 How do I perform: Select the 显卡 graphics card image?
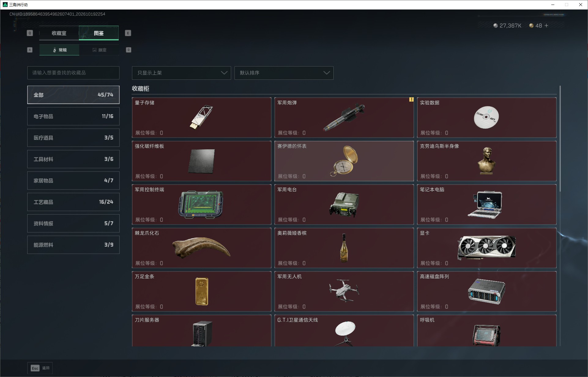coord(486,248)
